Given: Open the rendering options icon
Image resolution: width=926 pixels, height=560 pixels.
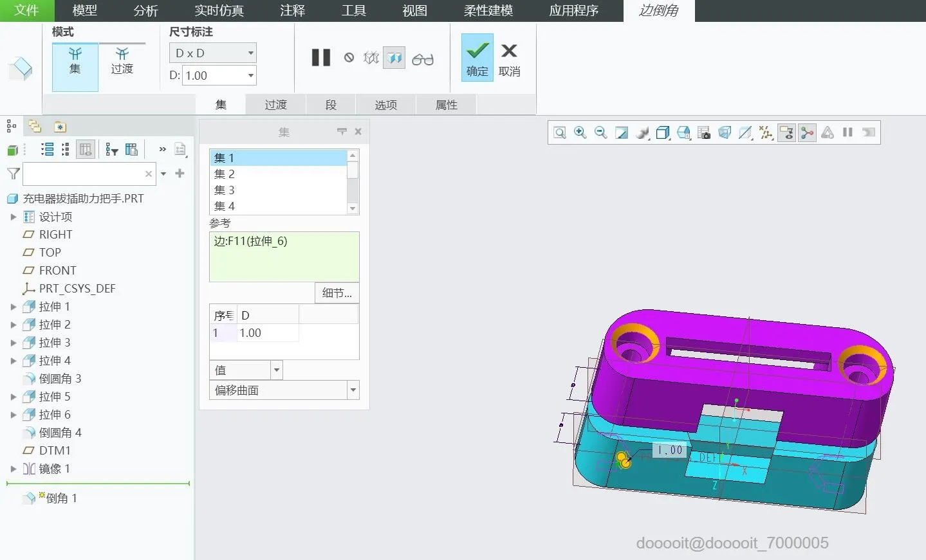Looking at the screenshot, I should [642, 132].
